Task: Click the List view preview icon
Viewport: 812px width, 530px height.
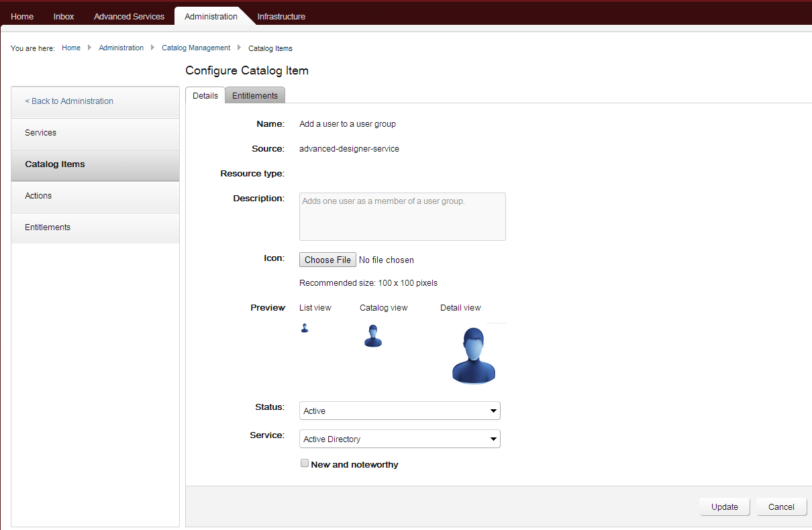Action: pos(305,328)
